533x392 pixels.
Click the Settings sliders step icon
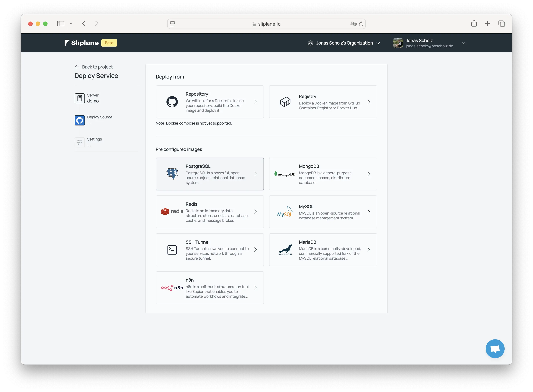pyautogui.click(x=80, y=142)
